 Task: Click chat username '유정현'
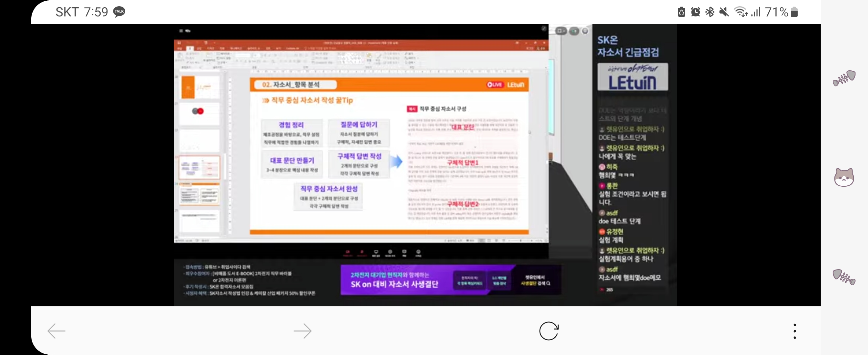tap(614, 231)
